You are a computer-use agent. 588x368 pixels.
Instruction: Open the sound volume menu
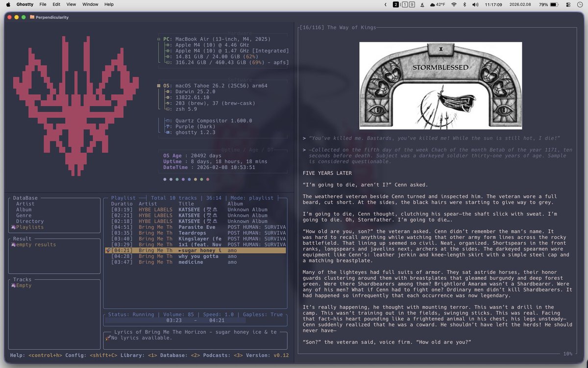pos(475,4)
